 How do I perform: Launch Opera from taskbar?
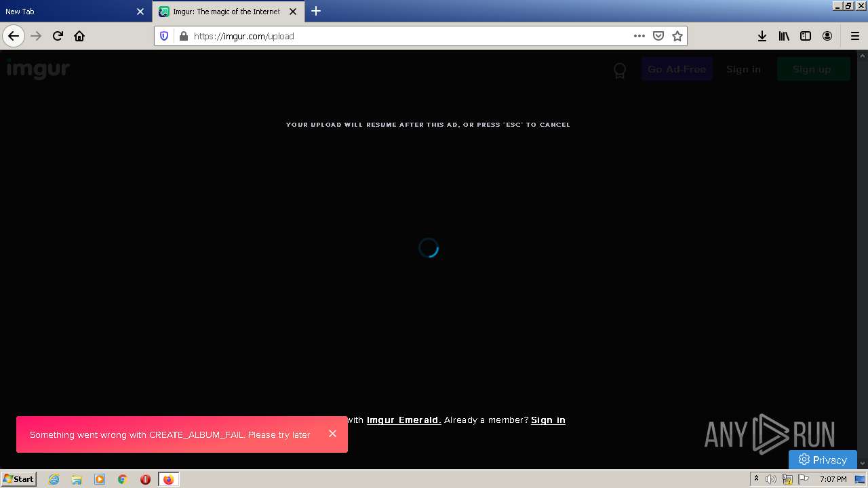pos(145,479)
